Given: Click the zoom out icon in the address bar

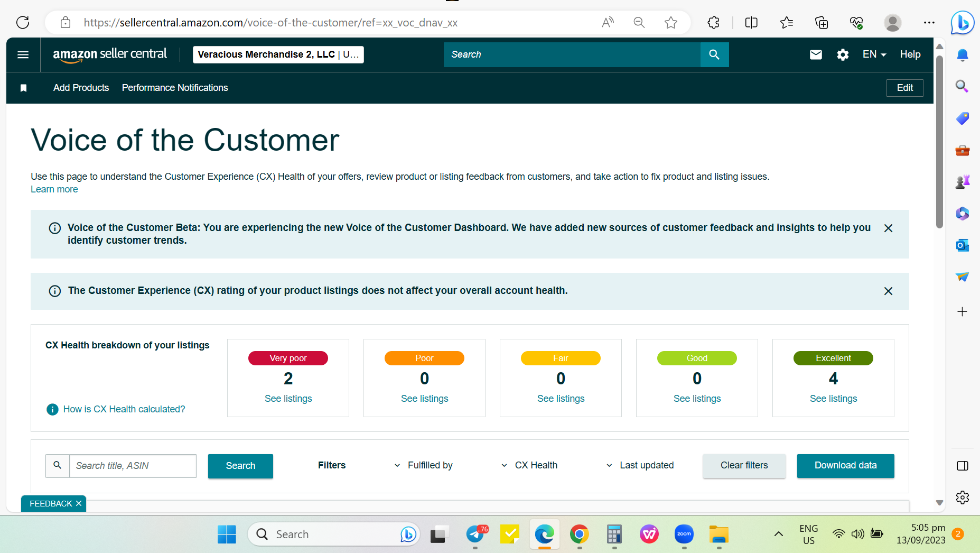Looking at the screenshot, I should 639,22.
